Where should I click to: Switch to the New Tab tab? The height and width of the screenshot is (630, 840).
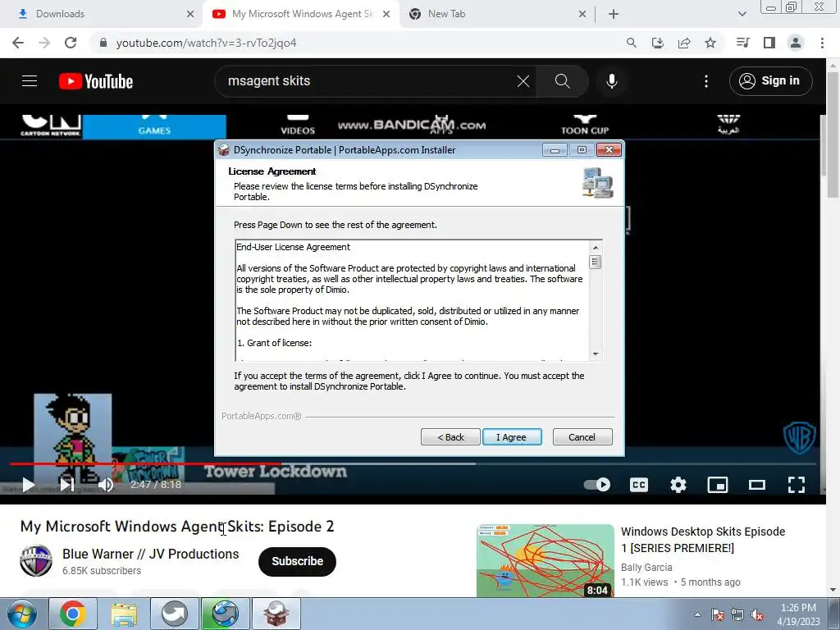[495, 14]
